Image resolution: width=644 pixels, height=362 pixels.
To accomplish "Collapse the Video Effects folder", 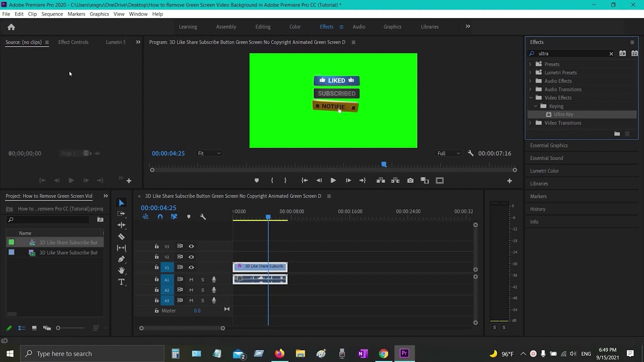I will click(530, 98).
